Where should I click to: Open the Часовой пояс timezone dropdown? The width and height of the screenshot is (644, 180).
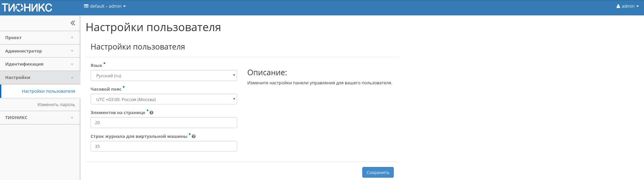pos(164,99)
